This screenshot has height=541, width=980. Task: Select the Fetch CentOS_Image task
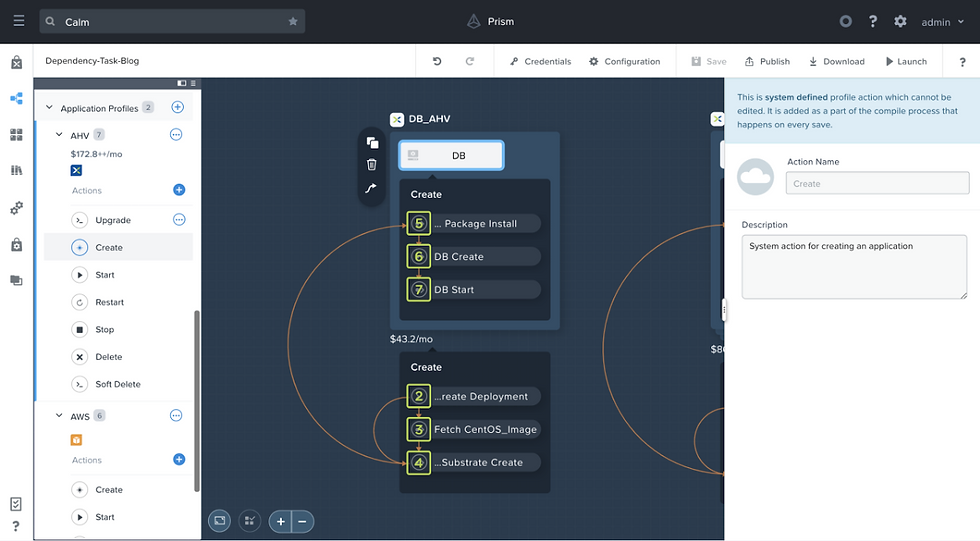(x=474, y=430)
